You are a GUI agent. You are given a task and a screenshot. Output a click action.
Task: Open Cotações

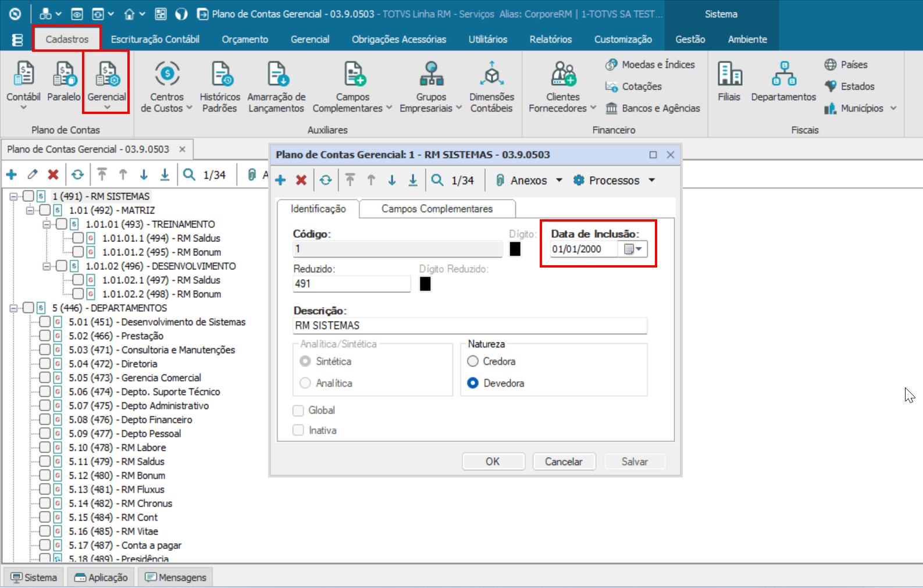coord(633,86)
